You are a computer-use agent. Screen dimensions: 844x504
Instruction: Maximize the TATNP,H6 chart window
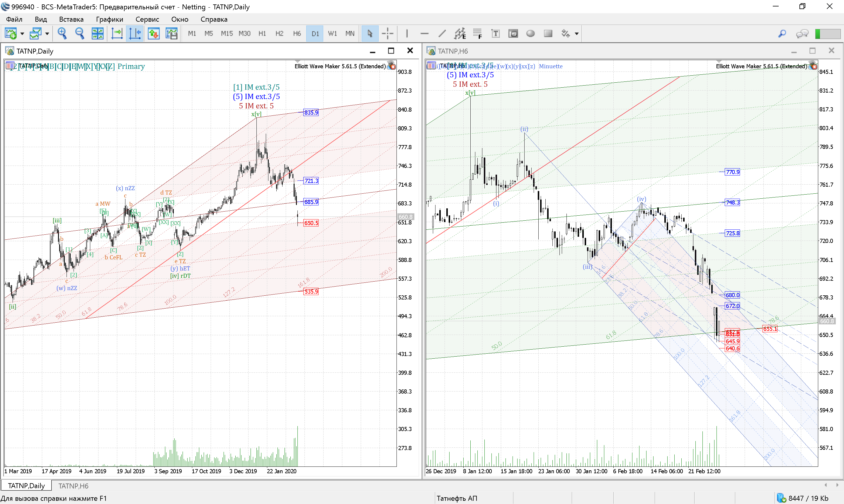(x=812, y=51)
